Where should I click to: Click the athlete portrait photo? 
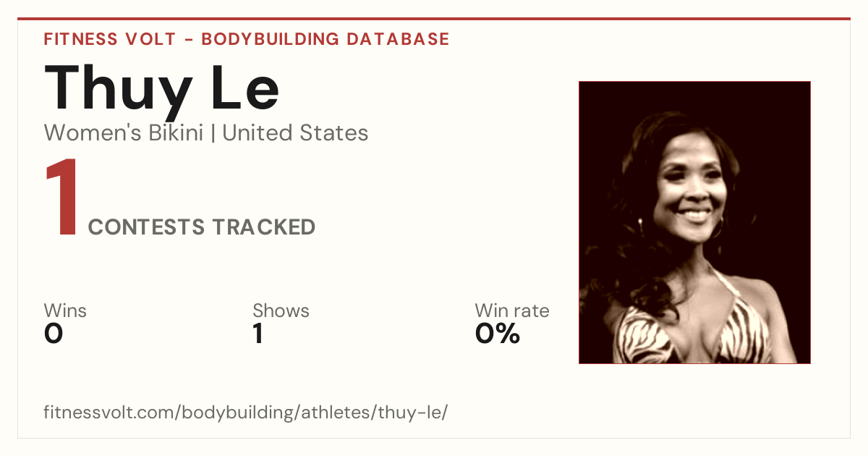694,222
